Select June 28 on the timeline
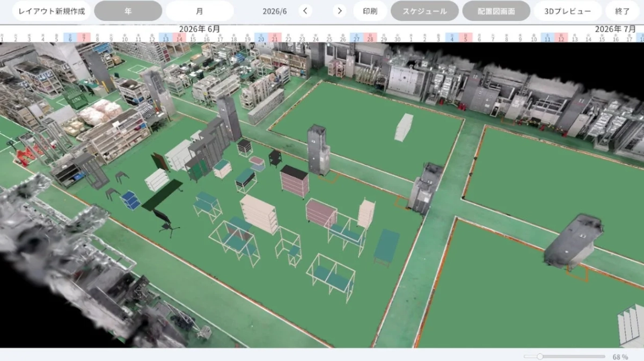The image size is (644, 361). tap(370, 38)
